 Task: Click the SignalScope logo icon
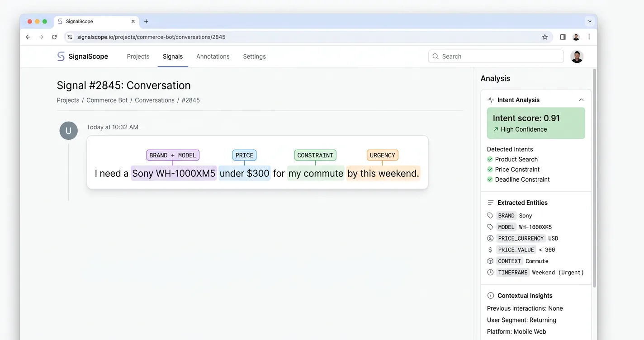coord(61,57)
